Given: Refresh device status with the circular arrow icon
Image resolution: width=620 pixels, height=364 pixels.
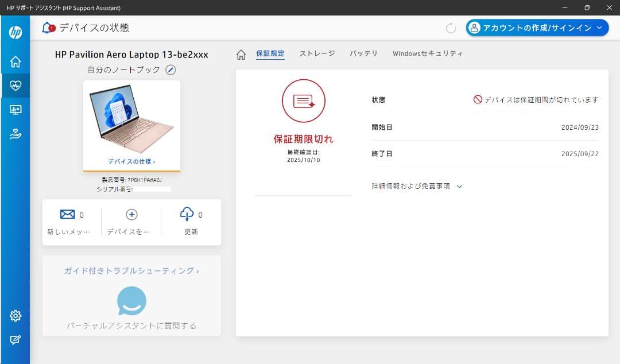Looking at the screenshot, I should [x=452, y=27].
